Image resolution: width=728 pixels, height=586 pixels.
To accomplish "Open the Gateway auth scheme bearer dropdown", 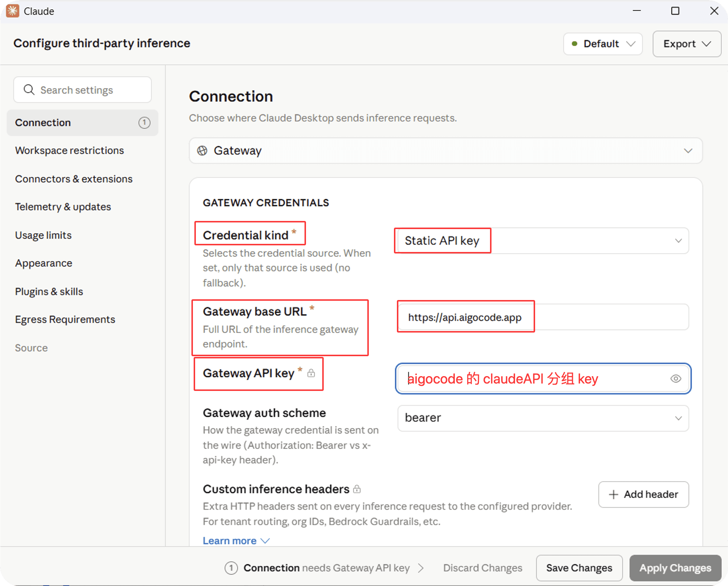I will (x=543, y=418).
